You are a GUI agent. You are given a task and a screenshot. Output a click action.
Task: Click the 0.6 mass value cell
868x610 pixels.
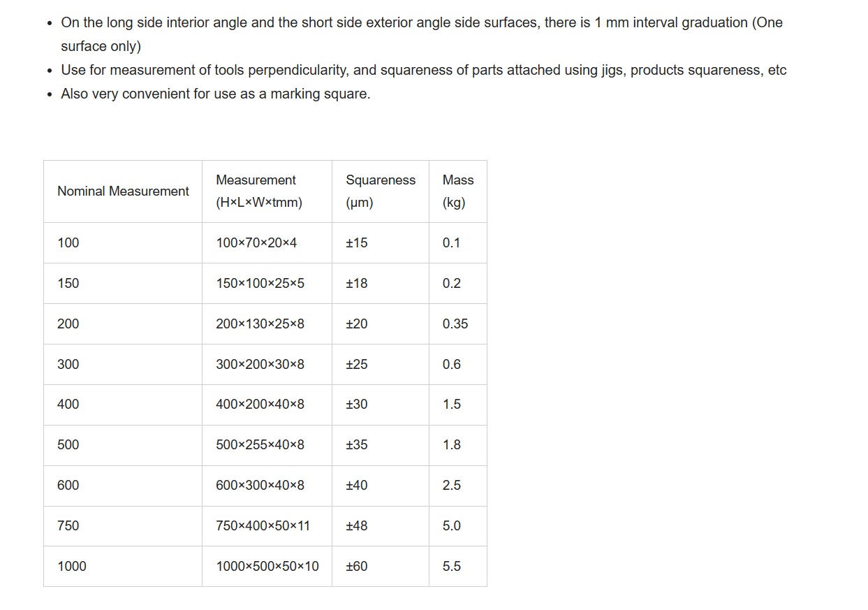coord(458,365)
